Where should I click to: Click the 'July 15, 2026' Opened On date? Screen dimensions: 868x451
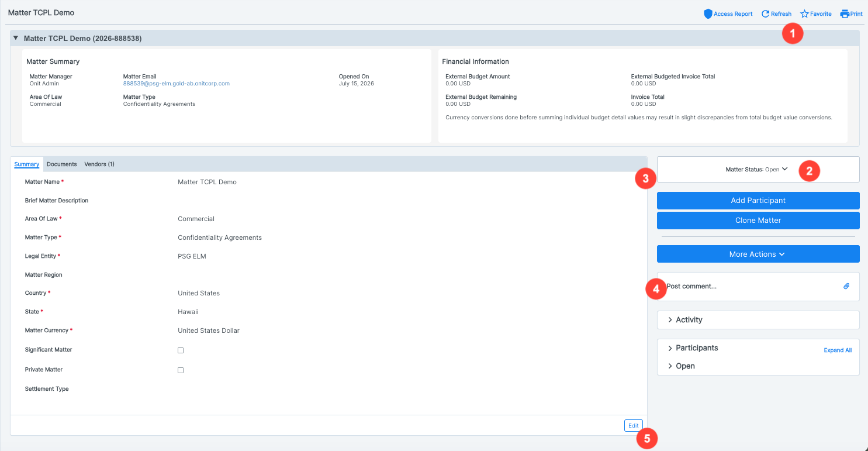(x=357, y=84)
